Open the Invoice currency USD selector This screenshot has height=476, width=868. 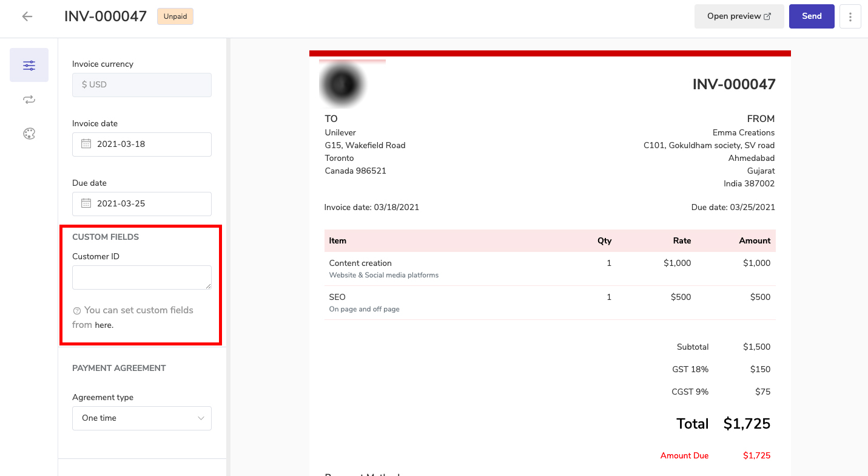142,85
